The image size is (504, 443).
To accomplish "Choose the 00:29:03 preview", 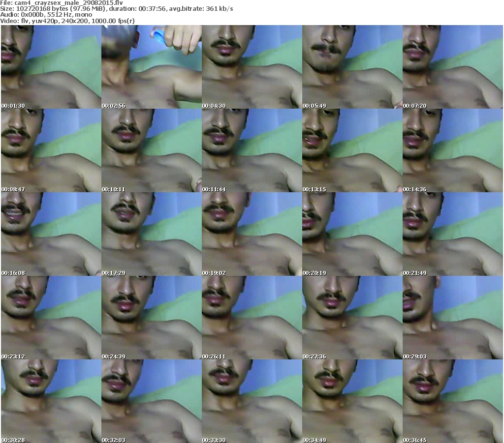I will [x=453, y=318].
